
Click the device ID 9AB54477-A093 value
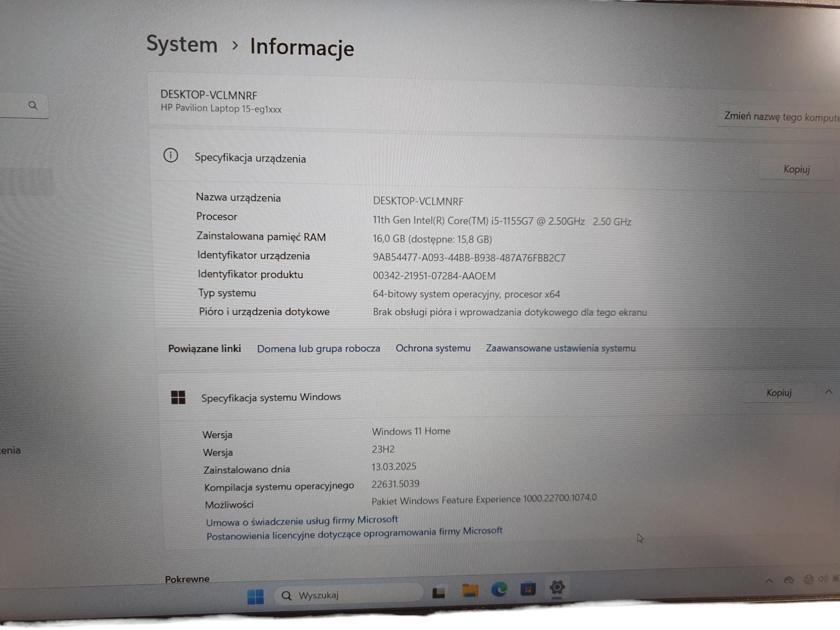pyautogui.click(x=469, y=257)
